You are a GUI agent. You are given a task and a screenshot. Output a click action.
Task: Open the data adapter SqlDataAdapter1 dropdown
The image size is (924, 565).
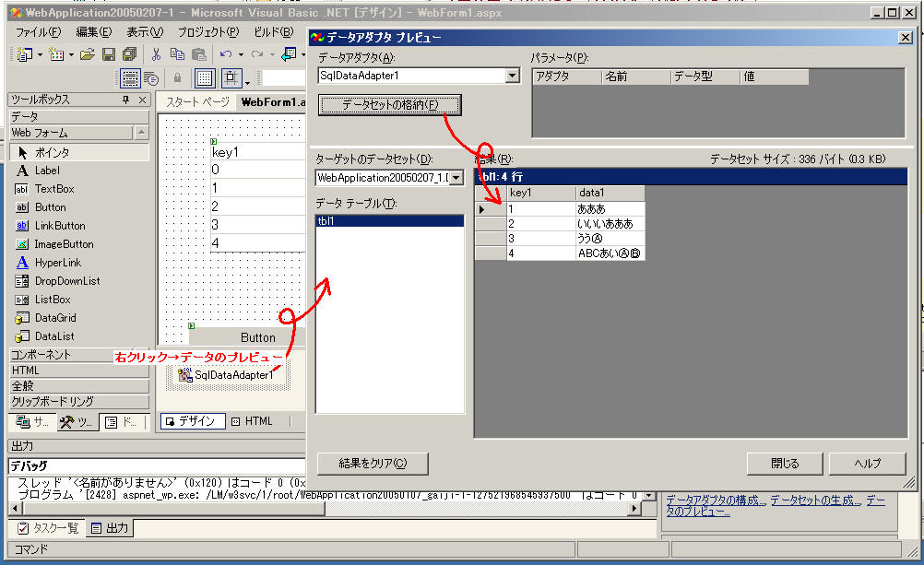coord(513,76)
